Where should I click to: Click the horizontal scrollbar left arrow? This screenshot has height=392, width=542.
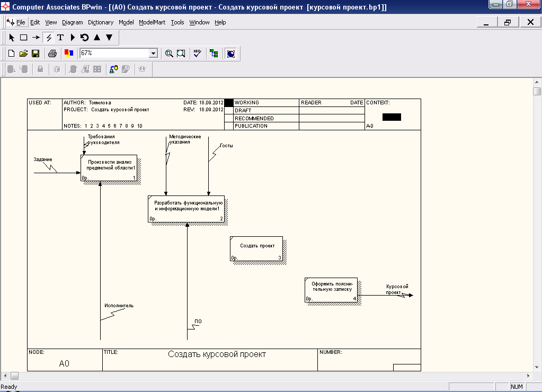coord(5,376)
